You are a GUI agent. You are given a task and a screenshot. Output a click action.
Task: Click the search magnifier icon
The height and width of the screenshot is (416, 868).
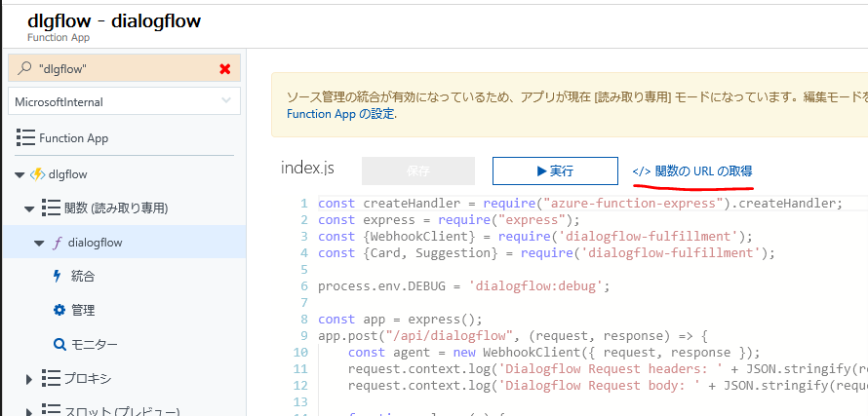pyautogui.click(x=24, y=68)
